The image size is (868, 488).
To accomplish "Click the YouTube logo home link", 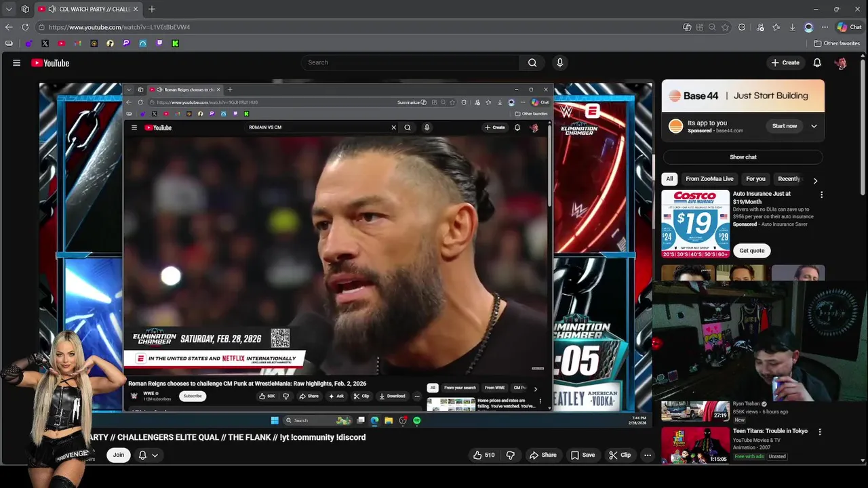I will [50, 62].
